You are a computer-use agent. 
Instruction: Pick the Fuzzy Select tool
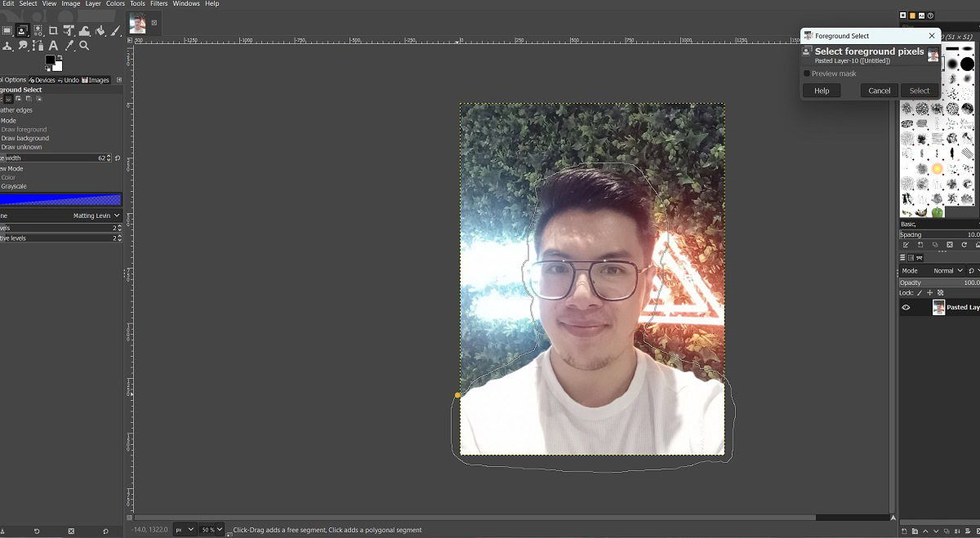click(x=38, y=31)
